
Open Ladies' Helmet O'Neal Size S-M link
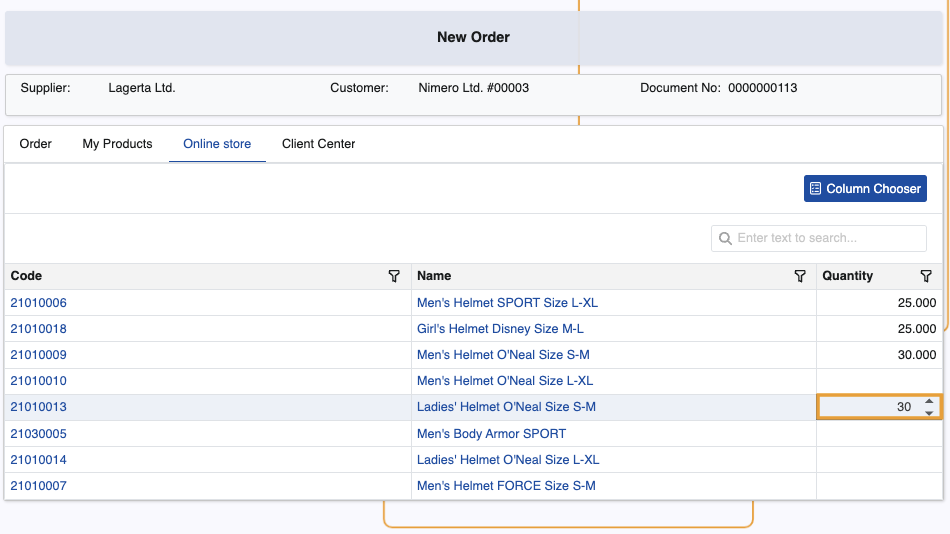point(506,407)
